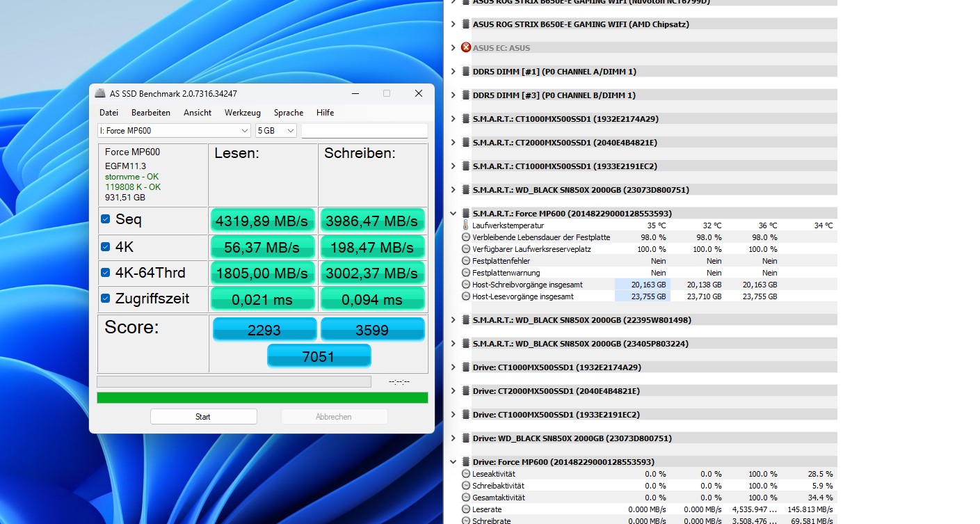Uncheck the 4K benchmark checkbox
Viewport: 980px width, 524px height.
[106, 246]
